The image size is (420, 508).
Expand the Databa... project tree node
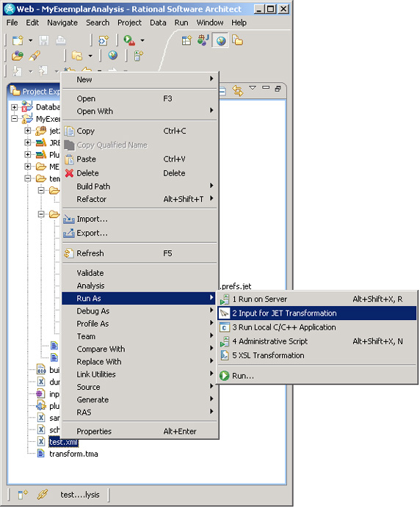tap(14, 107)
